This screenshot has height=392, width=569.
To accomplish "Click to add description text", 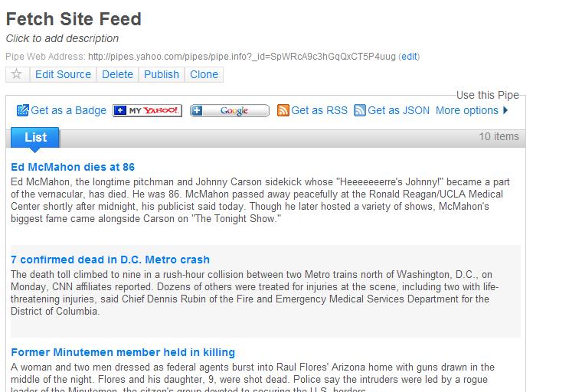I will tap(62, 38).
